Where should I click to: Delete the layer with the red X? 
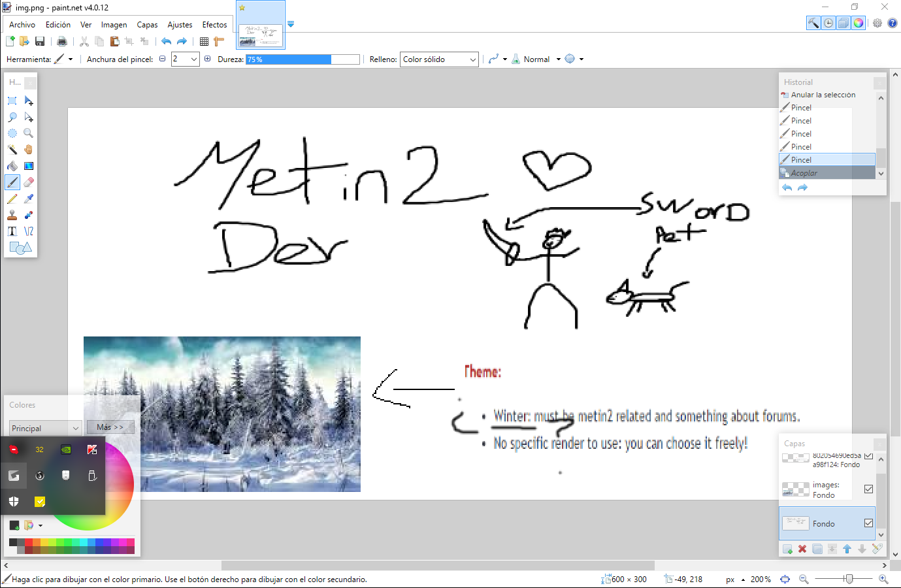click(802, 549)
